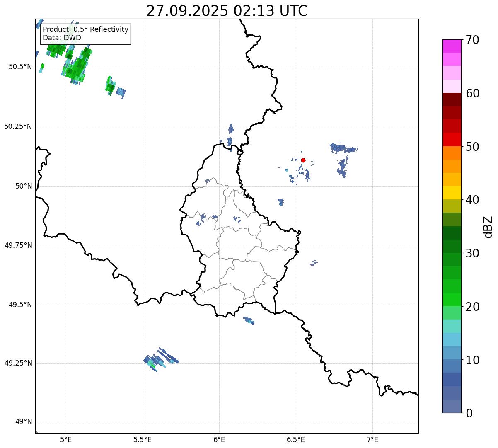Click the "Product: 0.5° Reflectivity" label

pos(86,29)
